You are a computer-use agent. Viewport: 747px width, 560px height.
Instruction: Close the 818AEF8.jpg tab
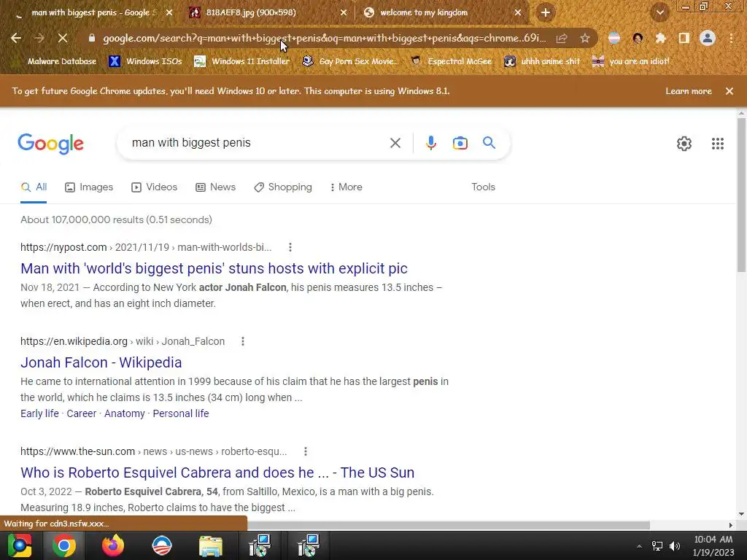pos(344,13)
